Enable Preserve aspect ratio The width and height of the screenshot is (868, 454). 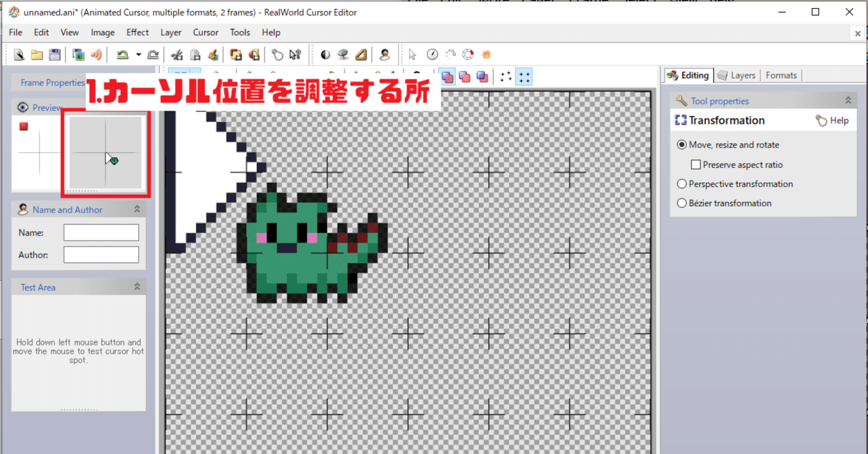pos(696,164)
